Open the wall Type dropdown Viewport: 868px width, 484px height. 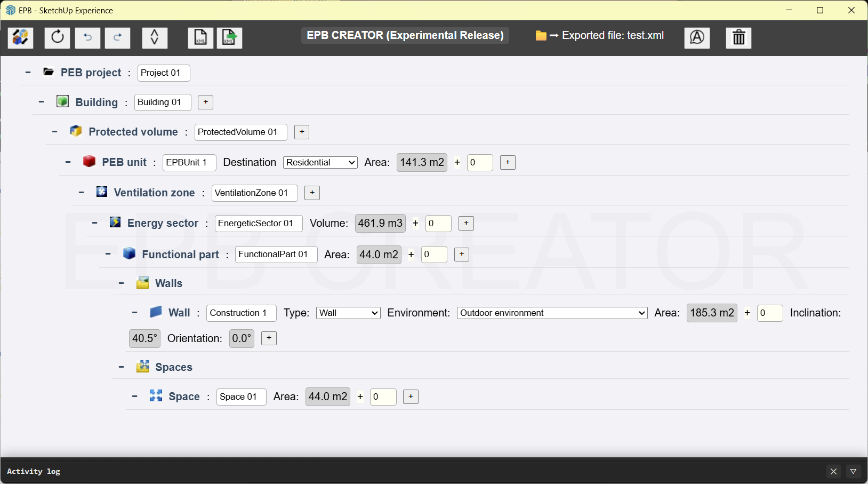coord(348,313)
